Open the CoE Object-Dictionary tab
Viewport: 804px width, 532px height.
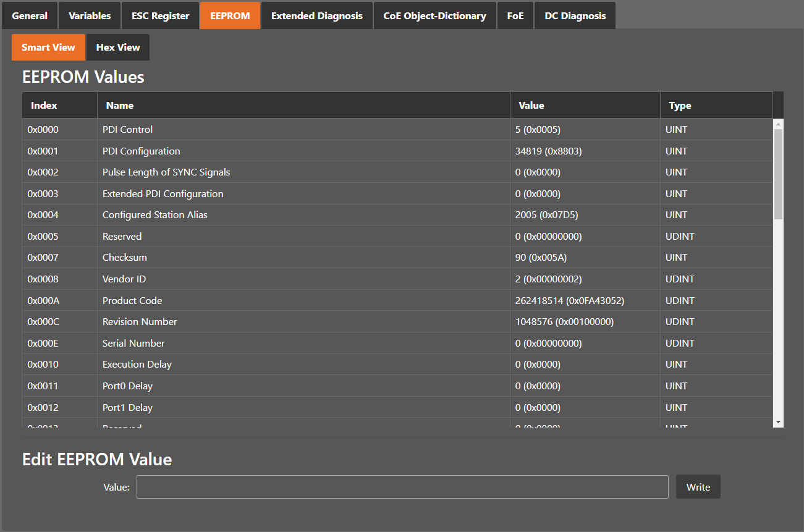[x=434, y=15]
